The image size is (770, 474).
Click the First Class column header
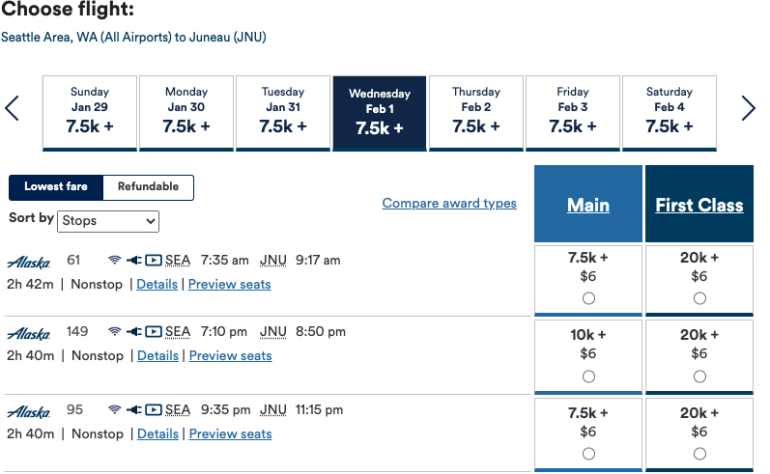coord(699,205)
